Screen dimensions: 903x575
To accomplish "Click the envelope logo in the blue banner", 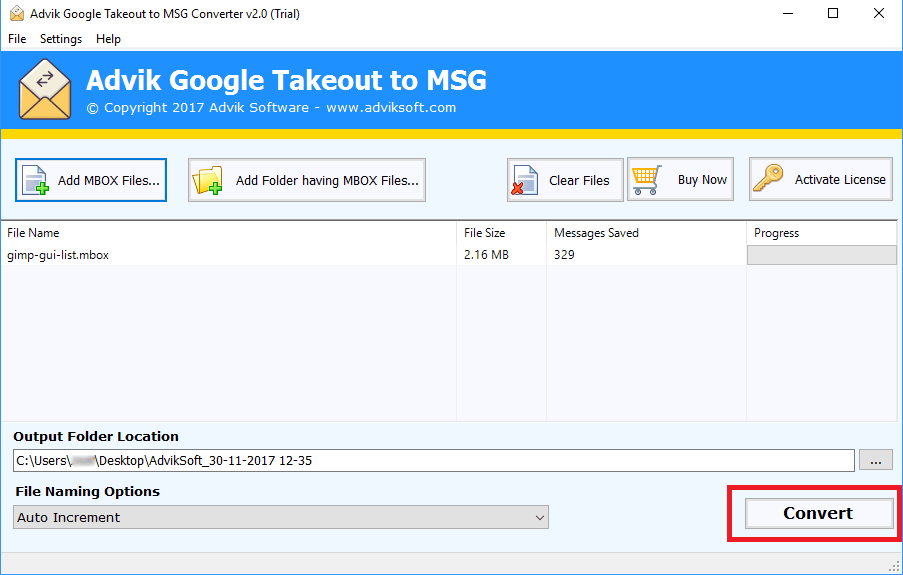I will tap(45, 89).
